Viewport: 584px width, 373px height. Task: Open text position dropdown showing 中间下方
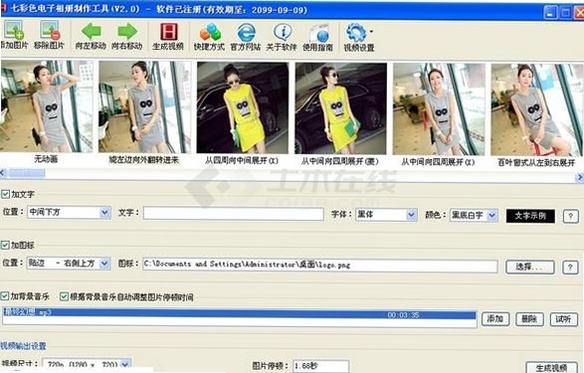pyautogui.click(x=69, y=212)
